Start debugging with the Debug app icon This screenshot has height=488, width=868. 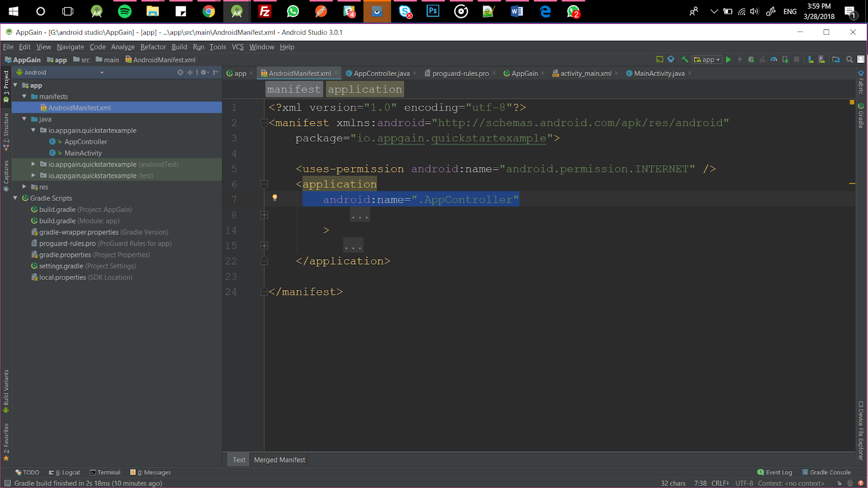tap(751, 60)
